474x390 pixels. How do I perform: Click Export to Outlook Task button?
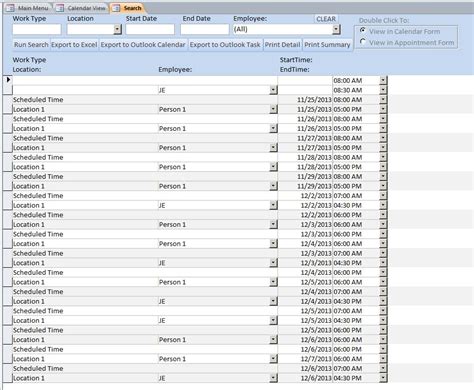[x=225, y=45]
